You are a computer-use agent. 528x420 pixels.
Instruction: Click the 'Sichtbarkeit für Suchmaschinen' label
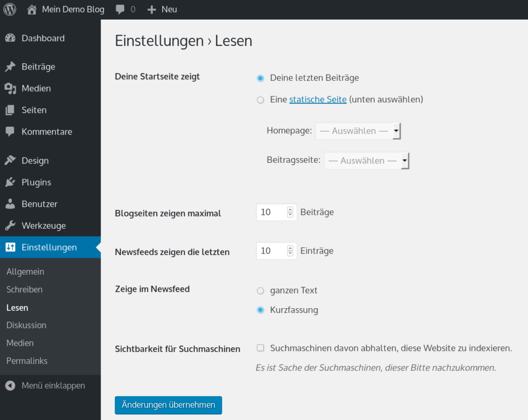pos(177,349)
